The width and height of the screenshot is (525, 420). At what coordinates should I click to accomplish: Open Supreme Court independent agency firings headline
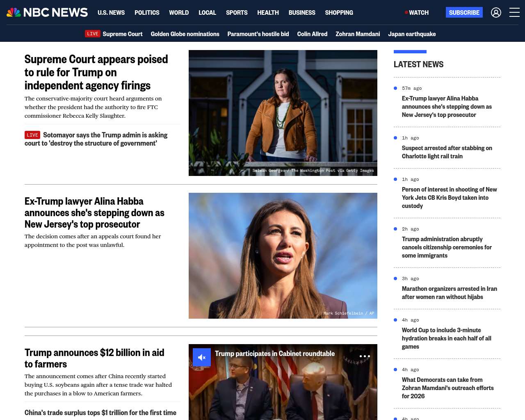coord(96,72)
